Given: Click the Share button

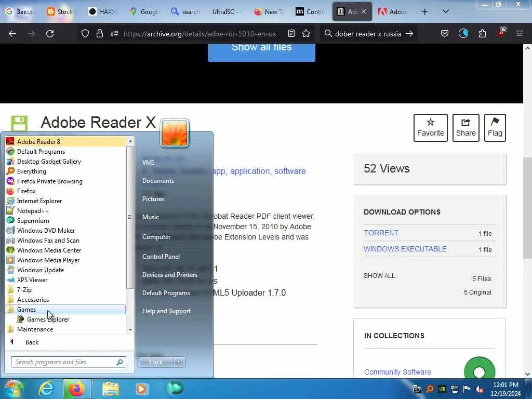Looking at the screenshot, I should pyautogui.click(x=465, y=128).
